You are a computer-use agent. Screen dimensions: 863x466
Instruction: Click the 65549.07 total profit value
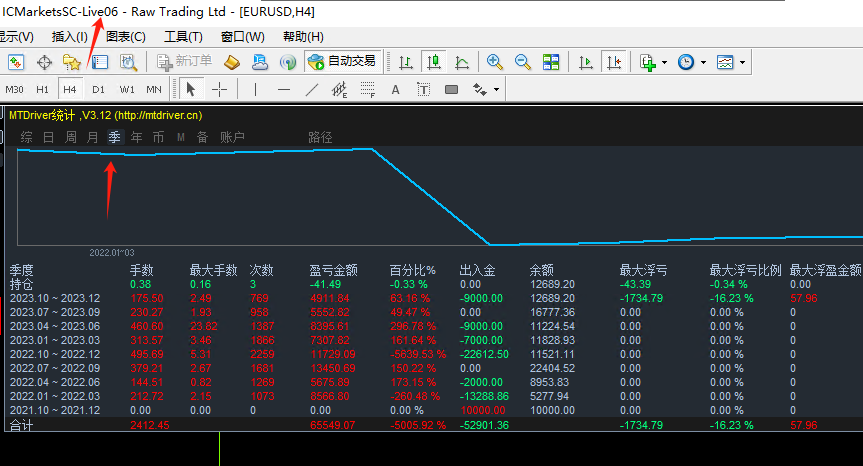(332, 425)
